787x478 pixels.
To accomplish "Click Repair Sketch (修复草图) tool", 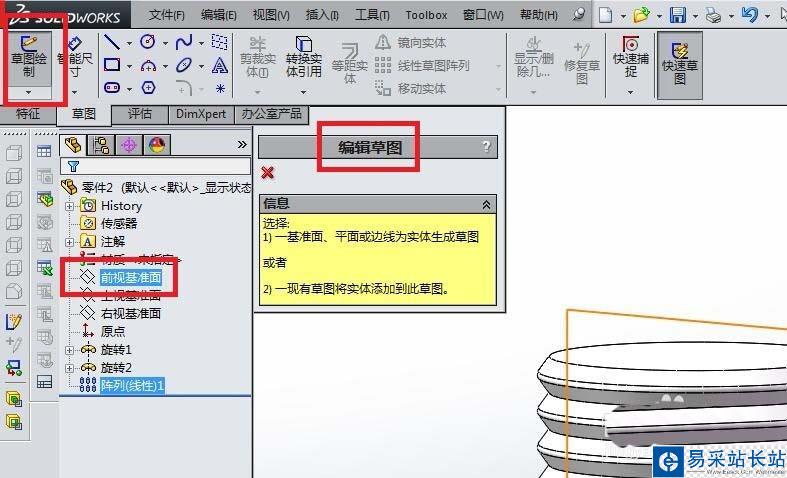I will 582,63.
